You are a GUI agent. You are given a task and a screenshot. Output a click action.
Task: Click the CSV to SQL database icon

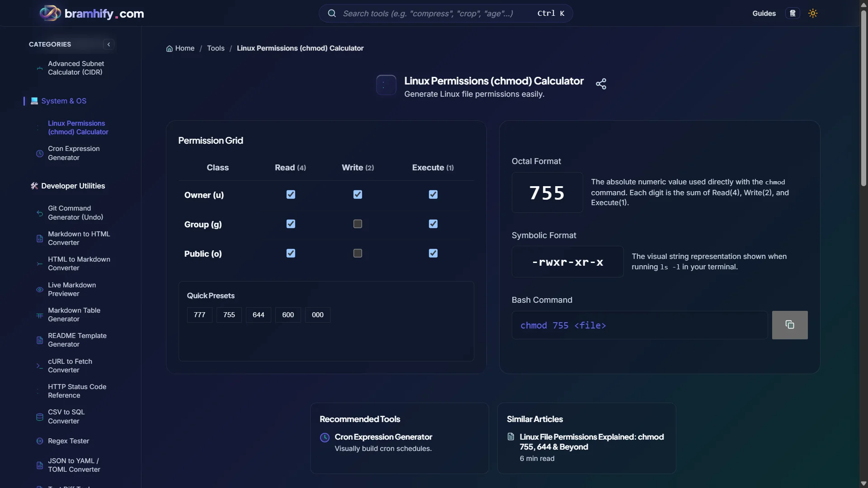pyautogui.click(x=40, y=417)
